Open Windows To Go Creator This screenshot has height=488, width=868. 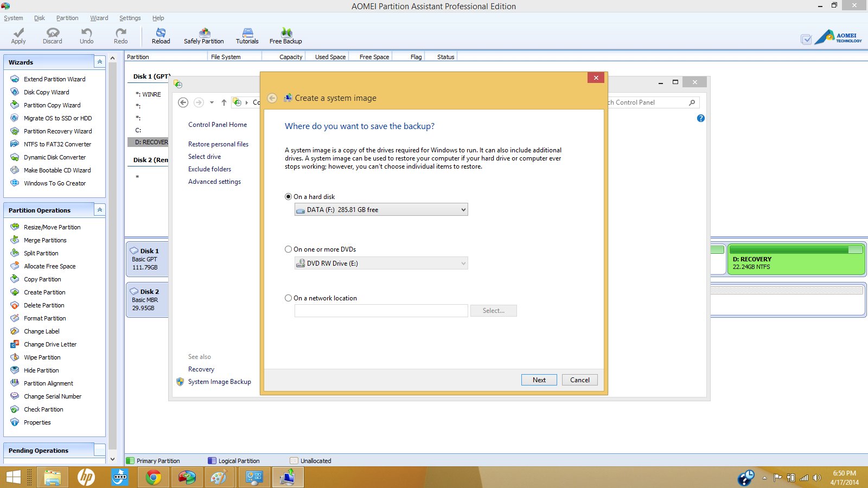pos(55,183)
